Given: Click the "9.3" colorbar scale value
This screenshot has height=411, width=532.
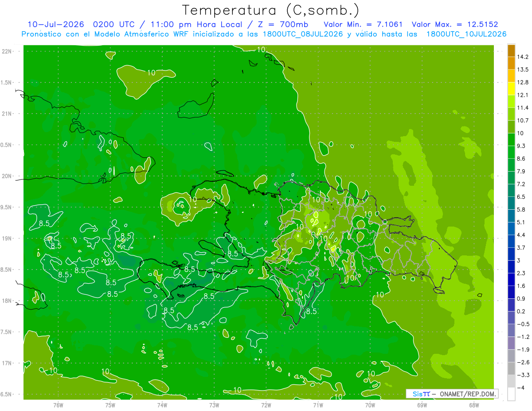Looking at the screenshot, I should pos(522,146).
